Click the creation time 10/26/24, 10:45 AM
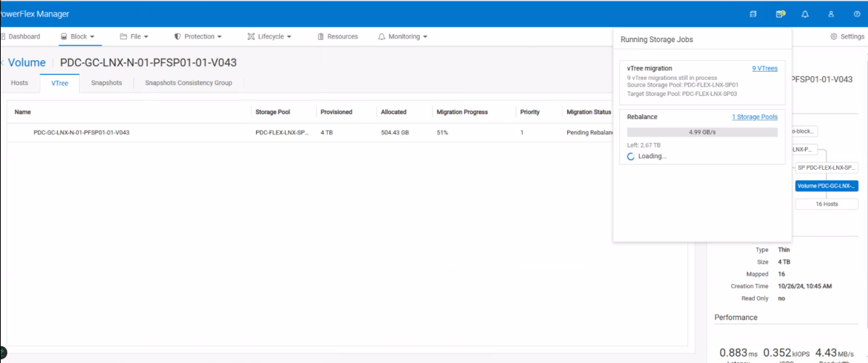Screen dimensions: 868x363 [x=805, y=286]
